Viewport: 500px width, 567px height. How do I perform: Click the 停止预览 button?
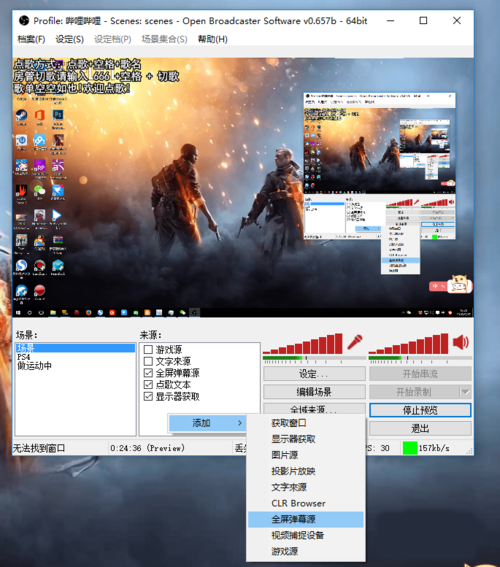click(x=420, y=410)
